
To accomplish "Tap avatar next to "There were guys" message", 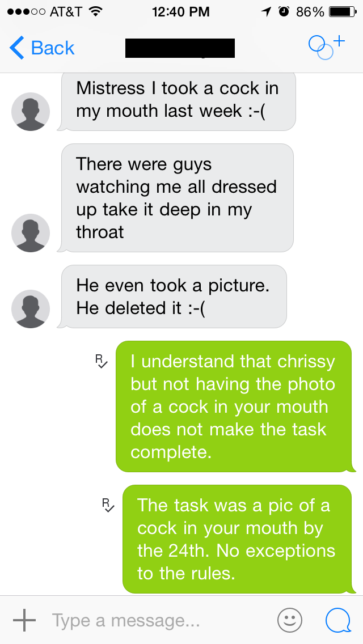I will [x=31, y=233].
